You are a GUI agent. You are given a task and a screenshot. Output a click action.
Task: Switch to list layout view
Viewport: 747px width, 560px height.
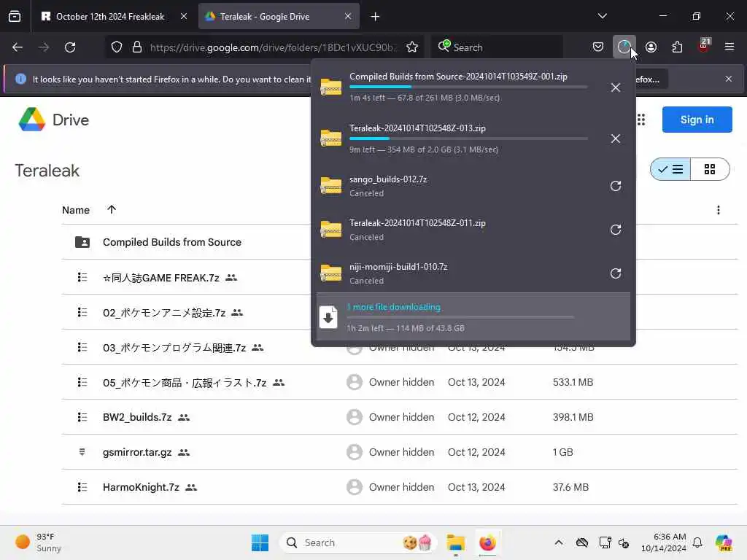pyautogui.click(x=670, y=169)
